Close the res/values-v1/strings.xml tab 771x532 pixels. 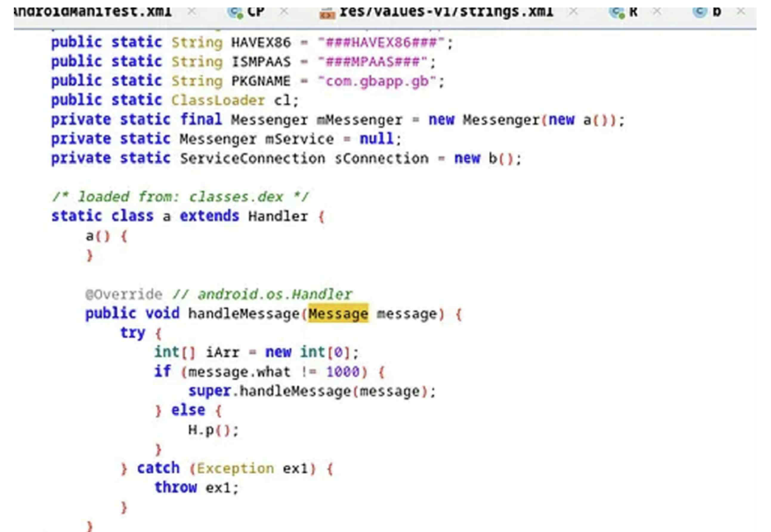pyautogui.click(x=573, y=12)
